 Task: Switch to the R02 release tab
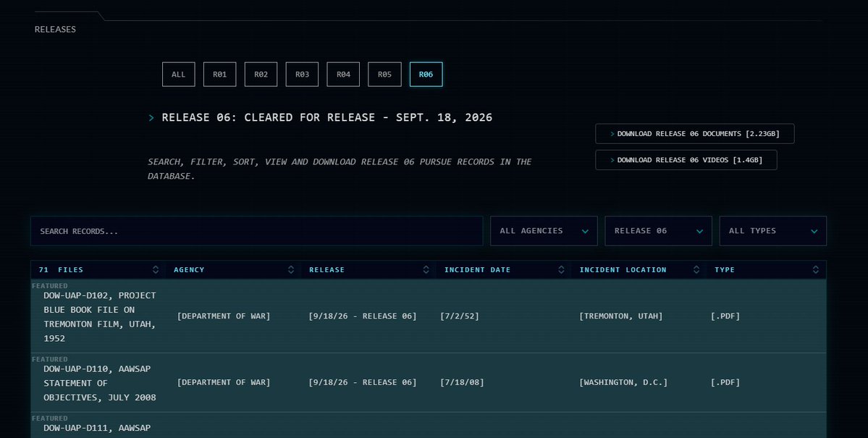click(x=261, y=74)
